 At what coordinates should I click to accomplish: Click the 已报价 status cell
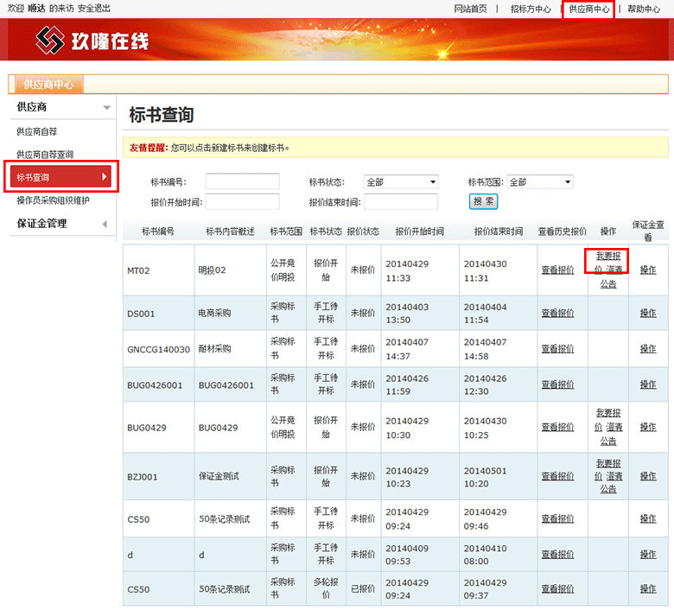[363, 588]
